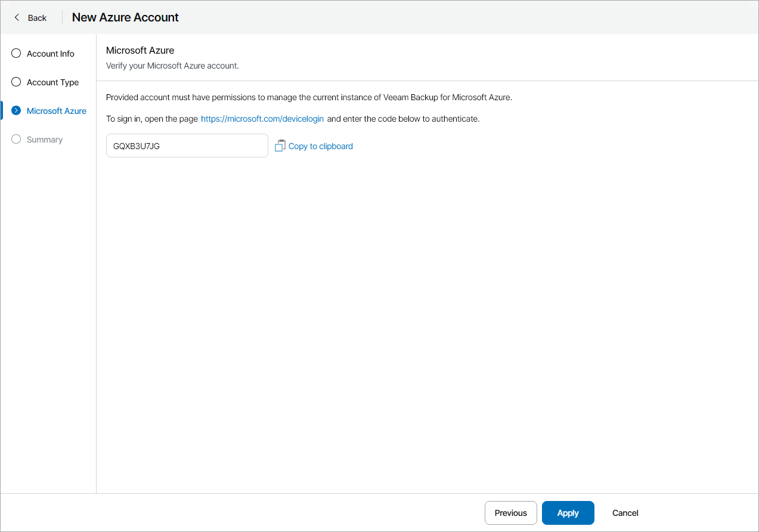Viewport: 759px width, 532px height.
Task: Open the microsoft.com/devicelogin link
Action: (x=262, y=119)
